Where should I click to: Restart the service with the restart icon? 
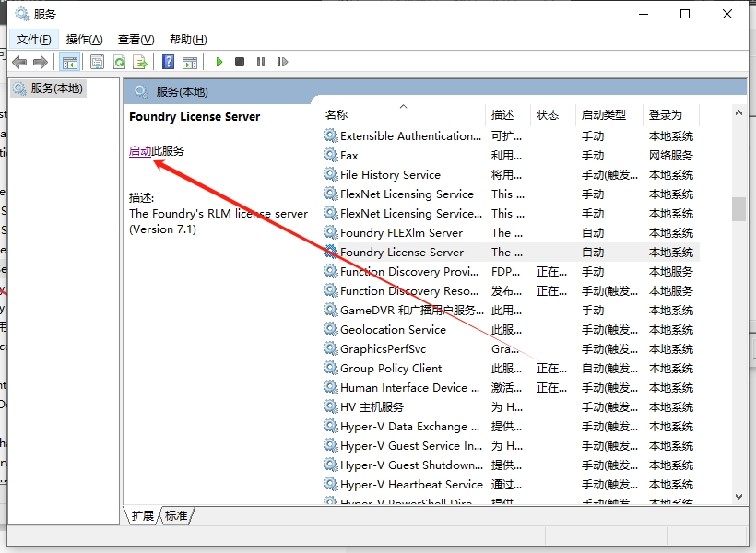coord(282,62)
